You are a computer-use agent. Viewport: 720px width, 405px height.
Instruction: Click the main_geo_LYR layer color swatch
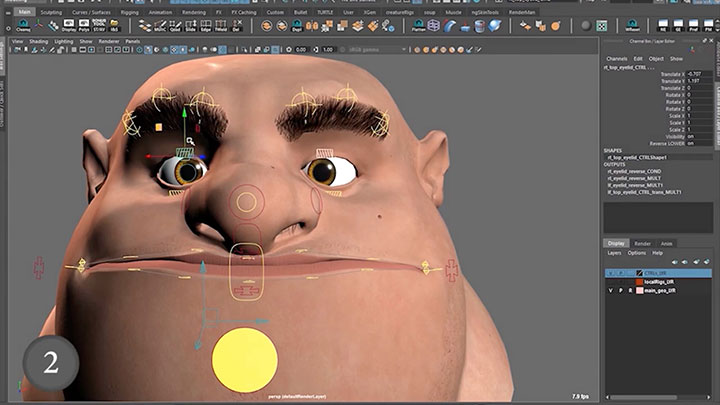click(639, 291)
